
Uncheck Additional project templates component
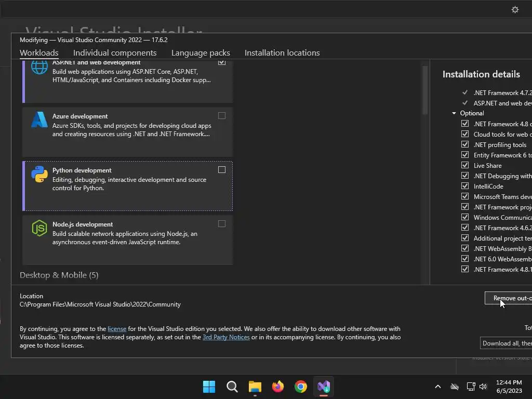pos(465,238)
